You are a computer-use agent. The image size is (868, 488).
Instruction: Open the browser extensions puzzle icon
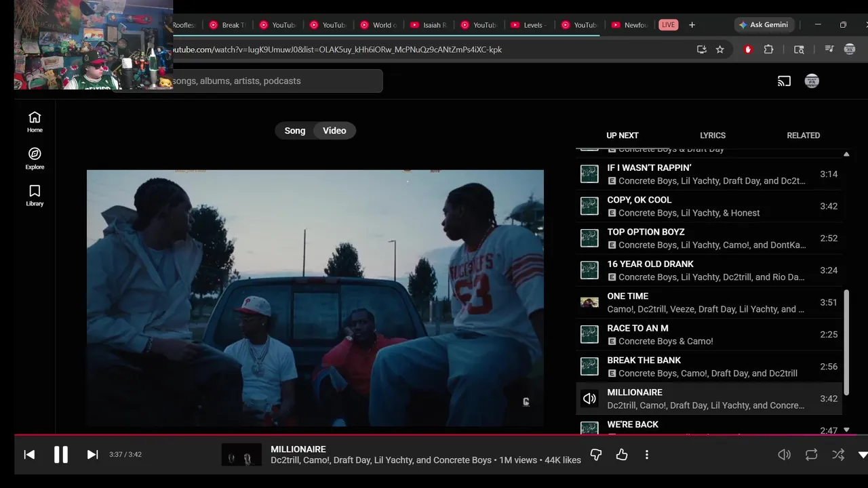pos(768,49)
